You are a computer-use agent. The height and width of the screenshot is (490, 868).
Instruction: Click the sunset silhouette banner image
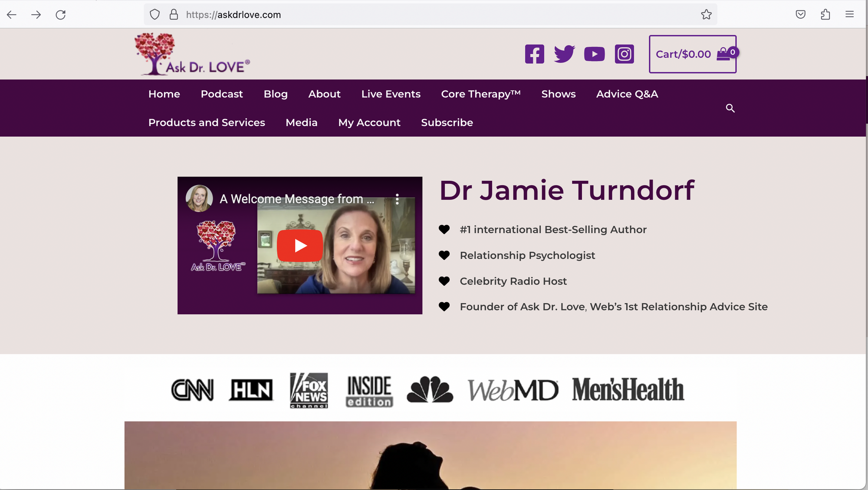pos(431,455)
